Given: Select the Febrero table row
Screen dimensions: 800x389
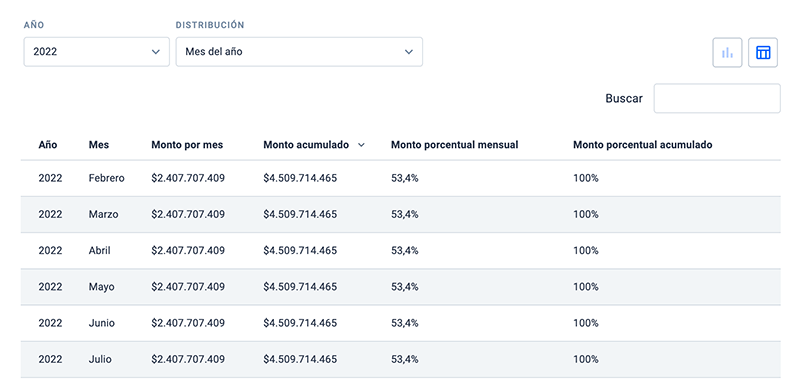Looking at the screenshot, I should click(401, 178).
